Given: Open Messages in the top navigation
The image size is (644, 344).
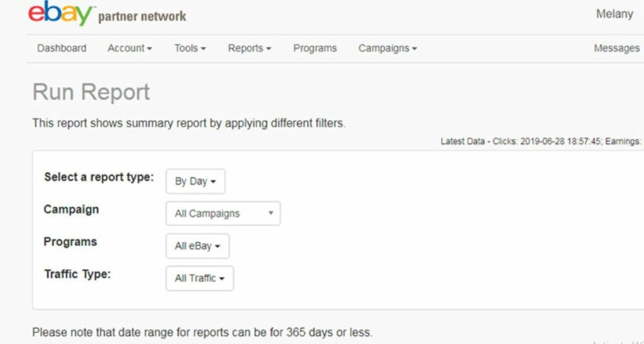Looking at the screenshot, I should click(617, 48).
